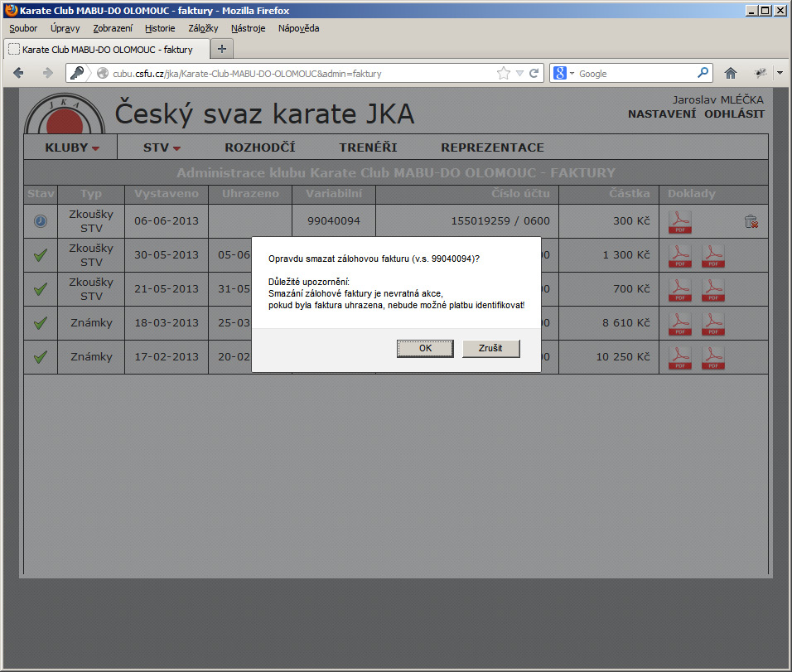Image resolution: width=792 pixels, height=672 pixels.
Task: Open the Nástroje menu
Action: pos(248,28)
